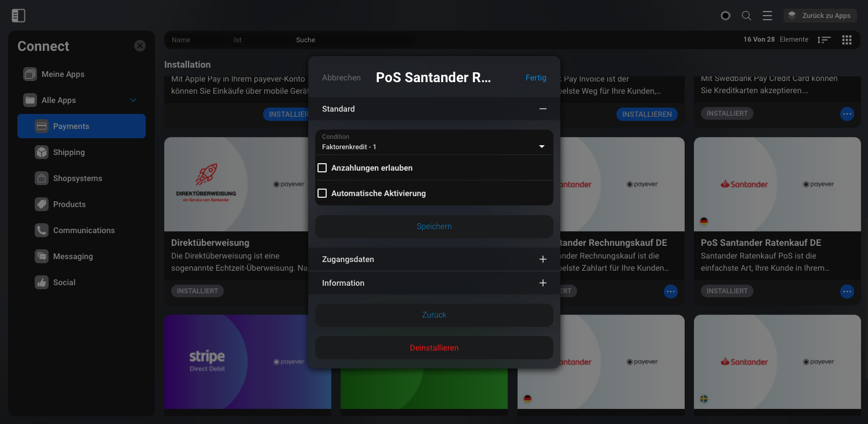Open the Meine Apps icon
The image size is (868, 424).
(29, 74)
